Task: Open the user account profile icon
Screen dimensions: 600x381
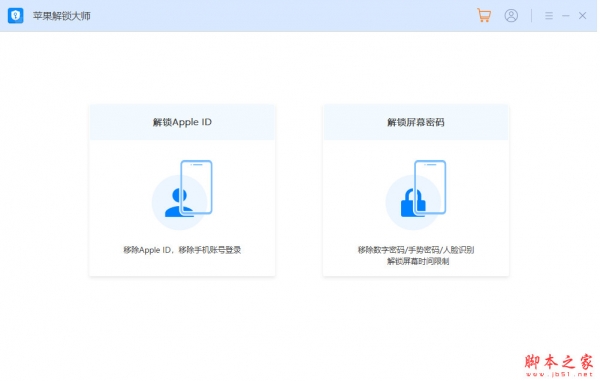Action: (x=511, y=16)
